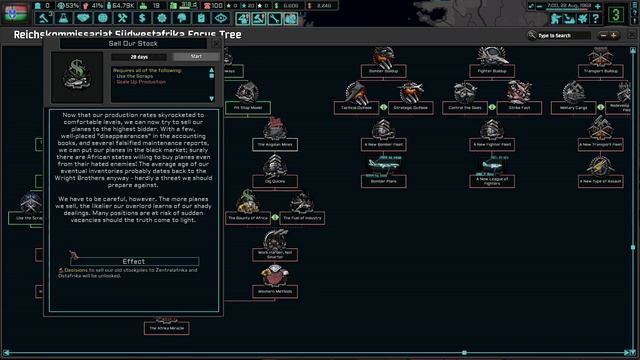Select the wrench alert icon
640x360 pixels.
(x=275, y=18)
